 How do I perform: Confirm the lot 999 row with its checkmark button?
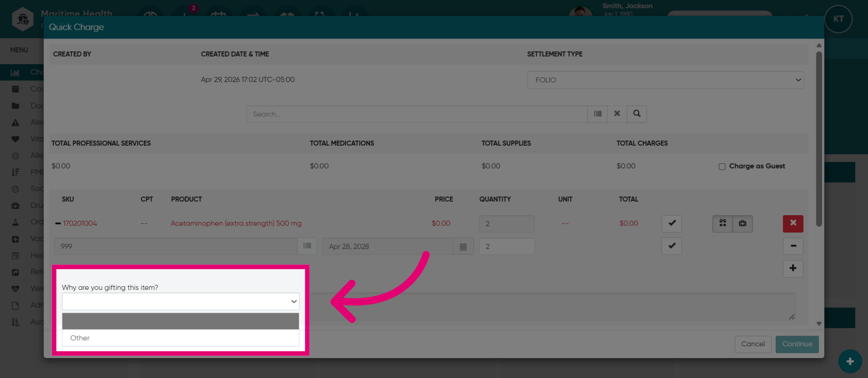pos(672,246)
